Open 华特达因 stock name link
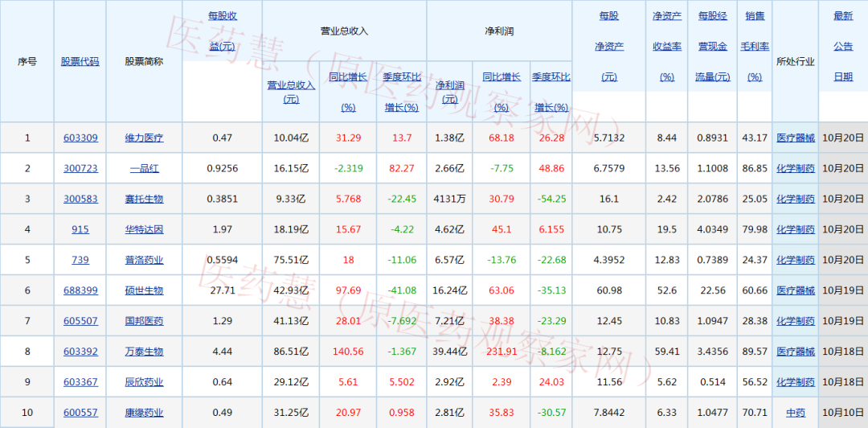This screenshot has width=868, height=428. (145, 229)
